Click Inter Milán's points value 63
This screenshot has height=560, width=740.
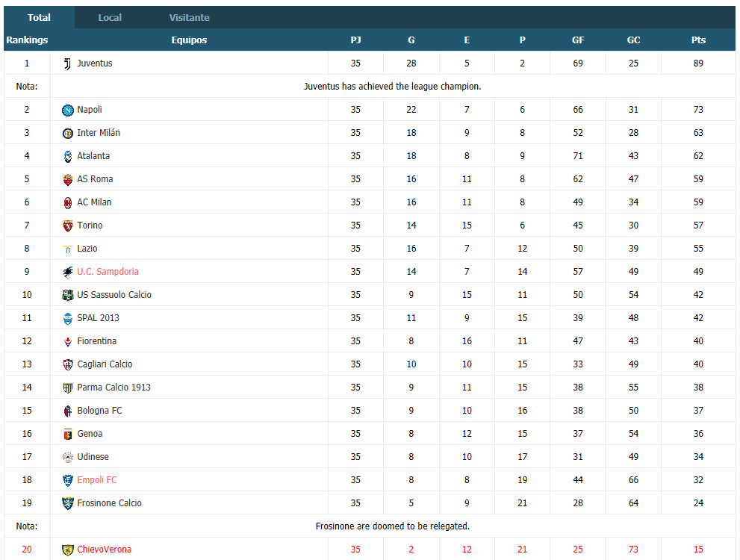[698, 133]
